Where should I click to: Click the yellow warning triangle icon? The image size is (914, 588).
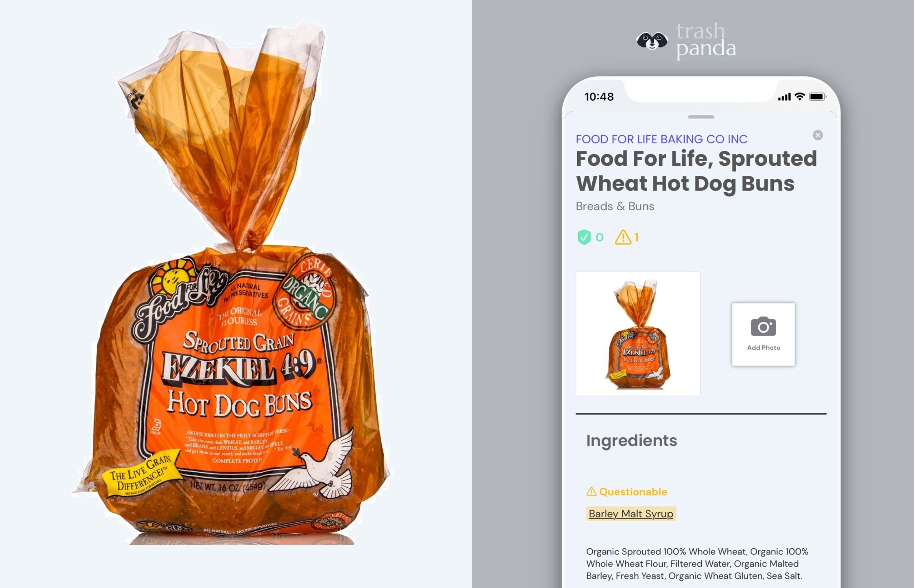(623, 237)
